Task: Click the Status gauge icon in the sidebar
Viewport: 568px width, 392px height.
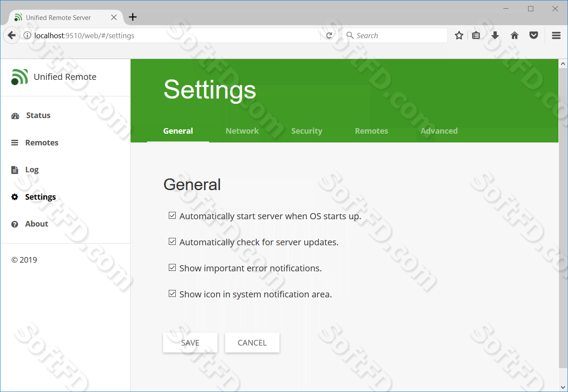Action: click(x=15, y=116)
